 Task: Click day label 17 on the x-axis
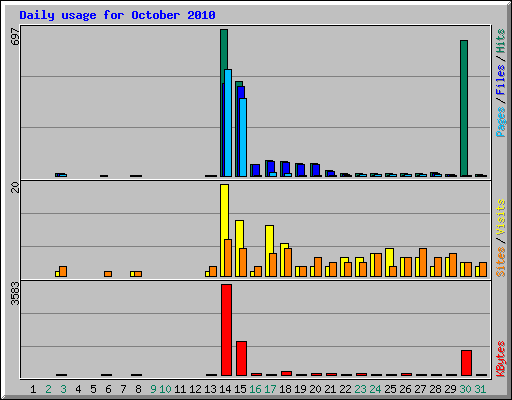270,389
